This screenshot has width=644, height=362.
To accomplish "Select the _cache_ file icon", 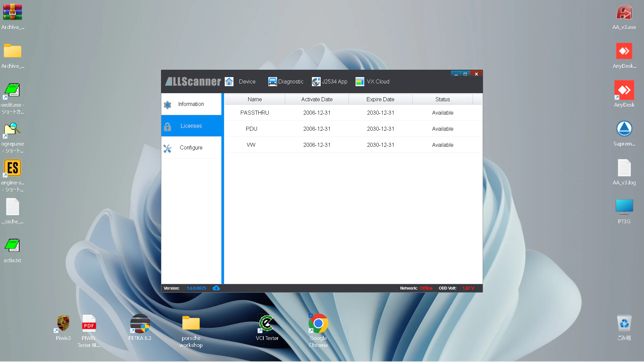I will pyautogui.click(x=12, y=206).
